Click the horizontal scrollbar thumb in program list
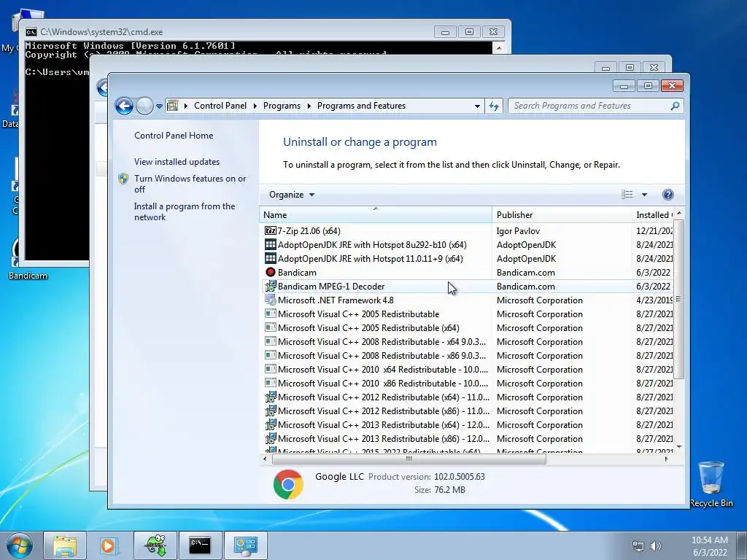The image size is (747, 560). coord(409,459)
